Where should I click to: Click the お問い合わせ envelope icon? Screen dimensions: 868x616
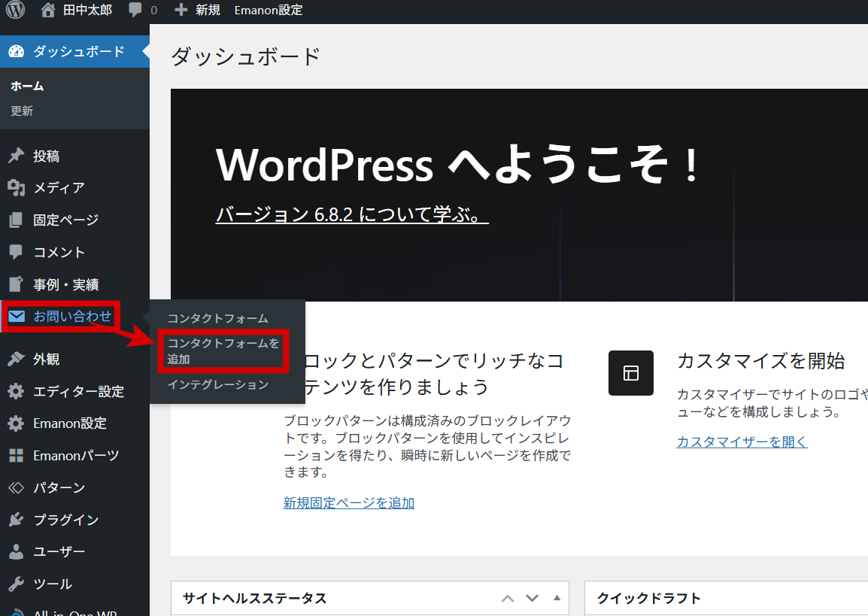17,316
